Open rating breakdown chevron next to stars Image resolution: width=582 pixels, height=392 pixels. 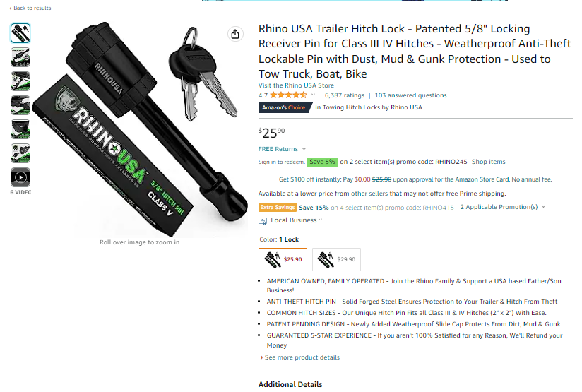pyautogui.click(x=313, y=95)
